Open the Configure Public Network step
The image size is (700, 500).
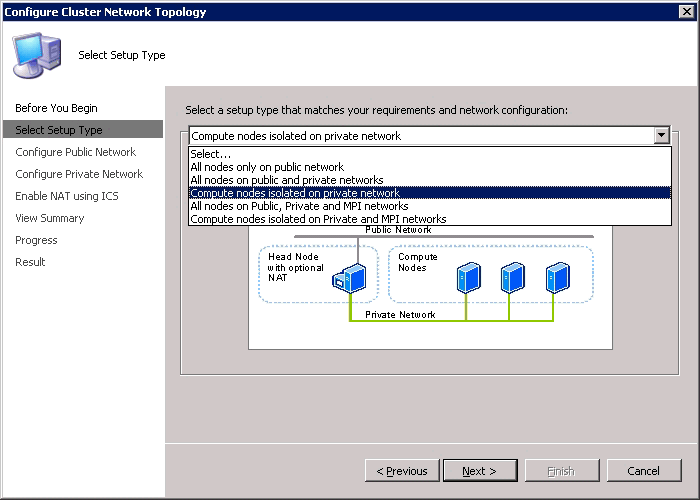75,152
